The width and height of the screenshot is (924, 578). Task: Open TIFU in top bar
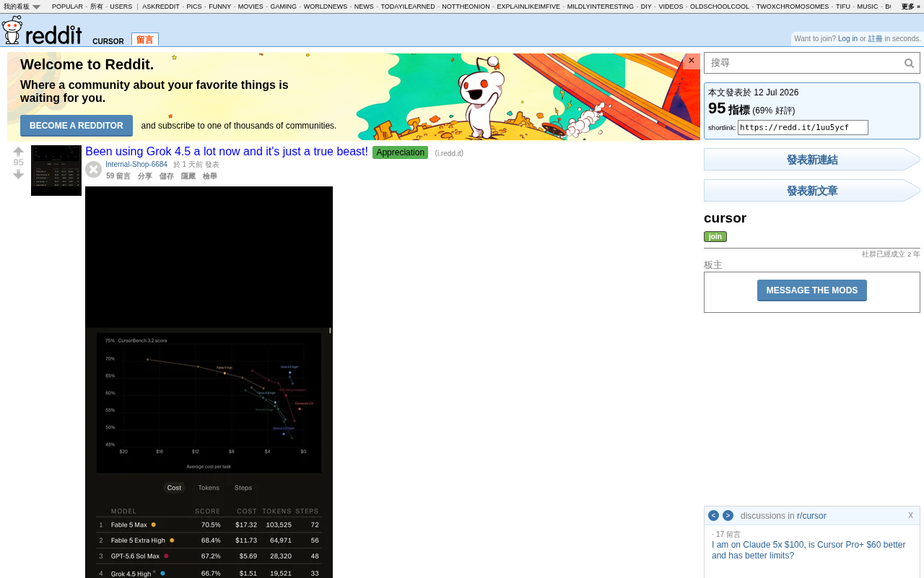click(x=843, y=7)
